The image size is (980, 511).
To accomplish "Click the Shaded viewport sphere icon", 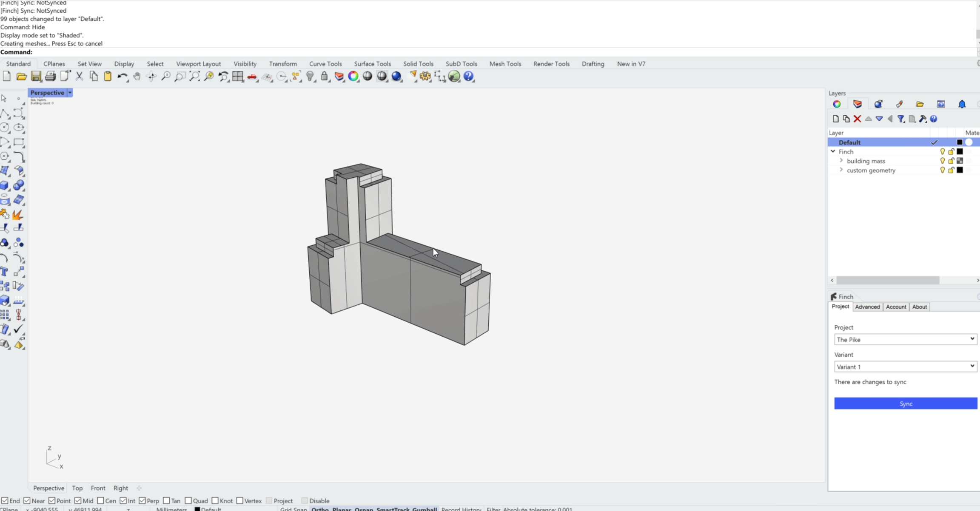I will point(367,77).
